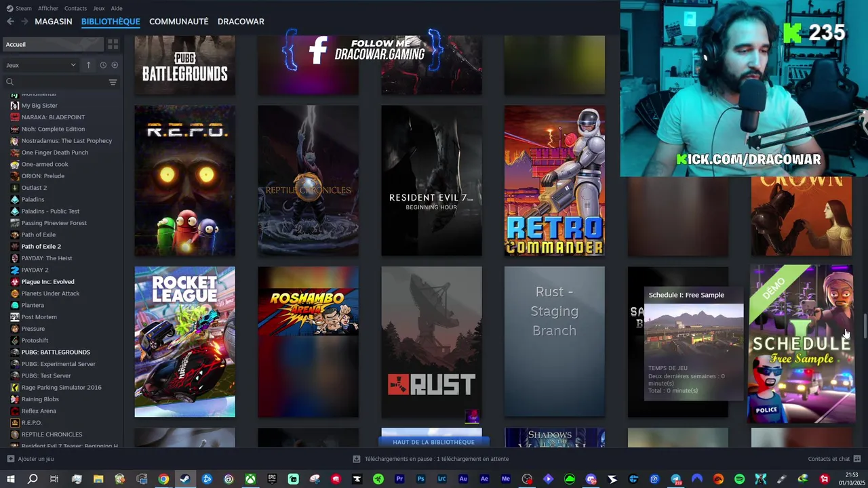The height and width of the screenshot is (488, 868).
Task: Open the Schedule I Free Sample demo cover
Action: [x=801, y=344]
